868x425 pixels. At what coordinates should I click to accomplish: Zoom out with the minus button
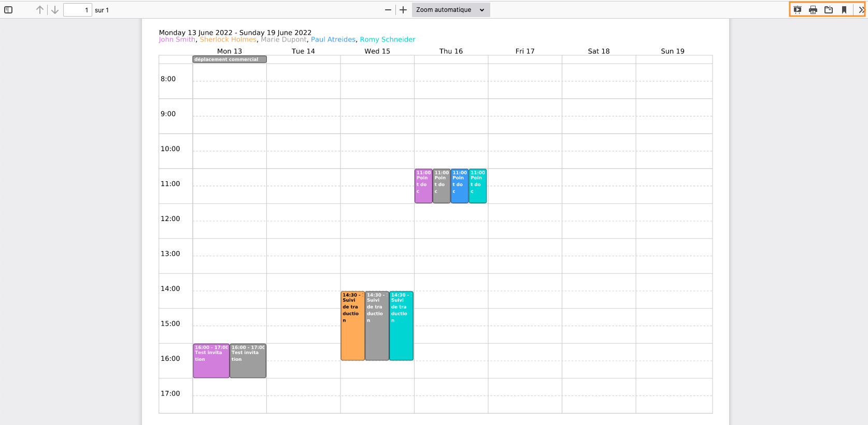[388, 10]
